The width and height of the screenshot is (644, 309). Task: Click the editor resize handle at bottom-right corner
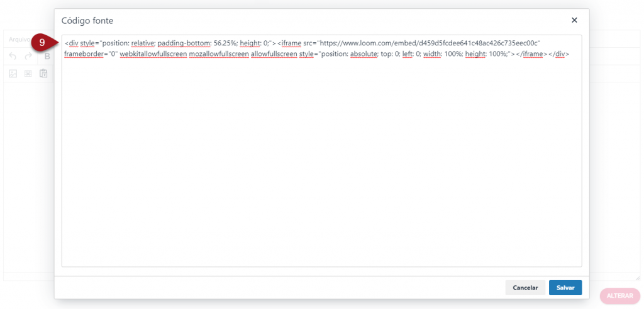point(637,278)
